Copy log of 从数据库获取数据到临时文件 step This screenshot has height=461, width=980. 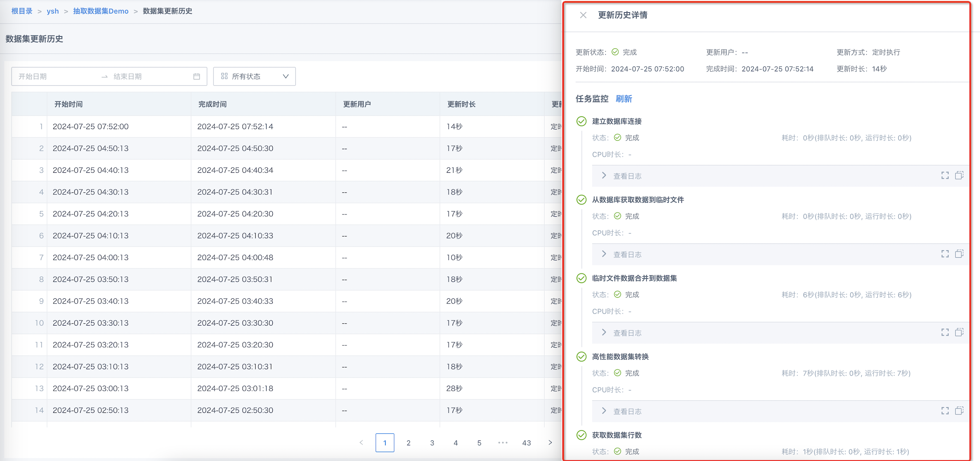959,254
